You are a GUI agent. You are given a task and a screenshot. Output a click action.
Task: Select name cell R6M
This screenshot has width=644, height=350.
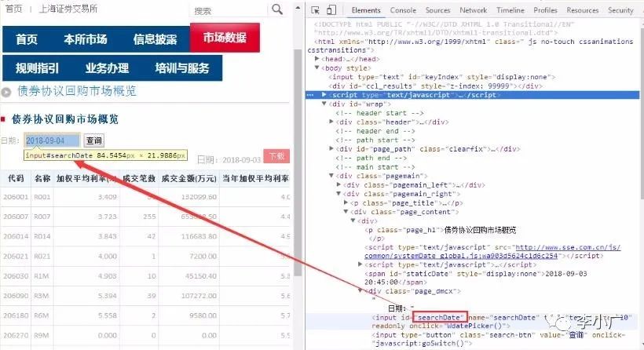(42, 315)
